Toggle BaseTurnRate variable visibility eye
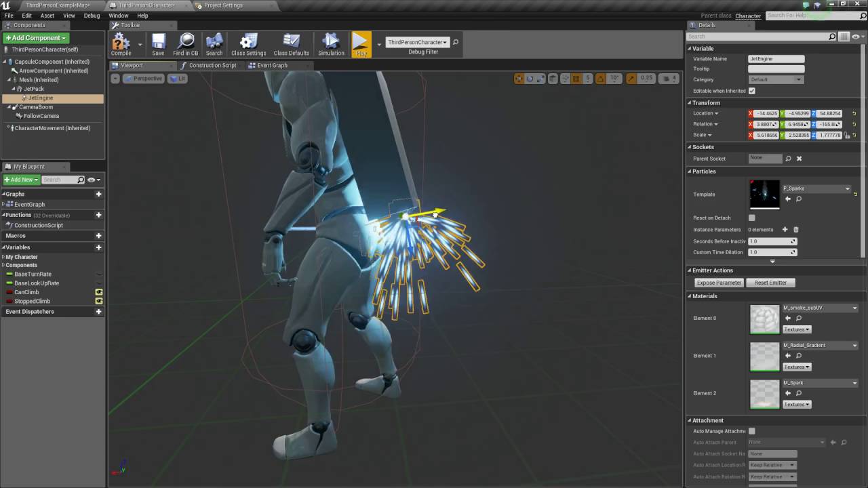 99,274
